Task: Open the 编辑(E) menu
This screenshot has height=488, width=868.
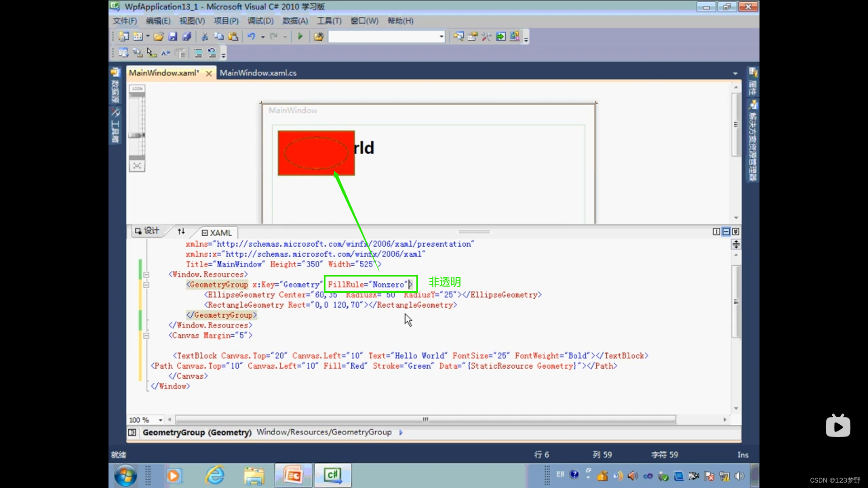Action: (x=158, y=21)
